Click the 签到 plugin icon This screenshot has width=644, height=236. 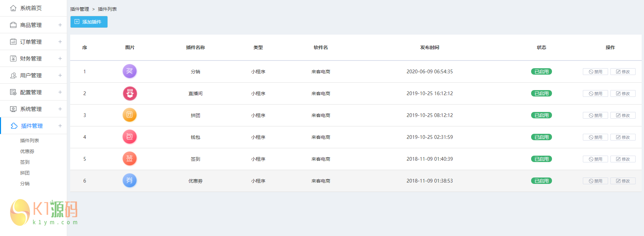tap(130, 159)
